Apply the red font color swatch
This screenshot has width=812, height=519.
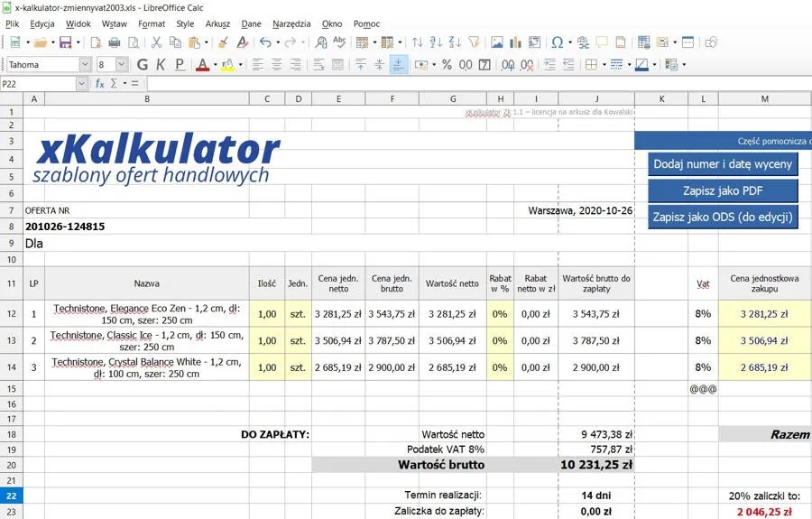point(200,64)
